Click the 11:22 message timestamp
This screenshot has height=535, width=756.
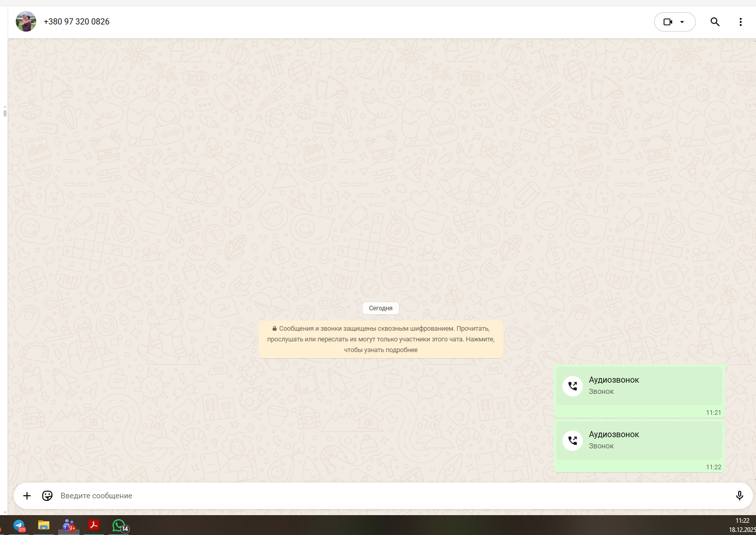(x=714, y=467)
